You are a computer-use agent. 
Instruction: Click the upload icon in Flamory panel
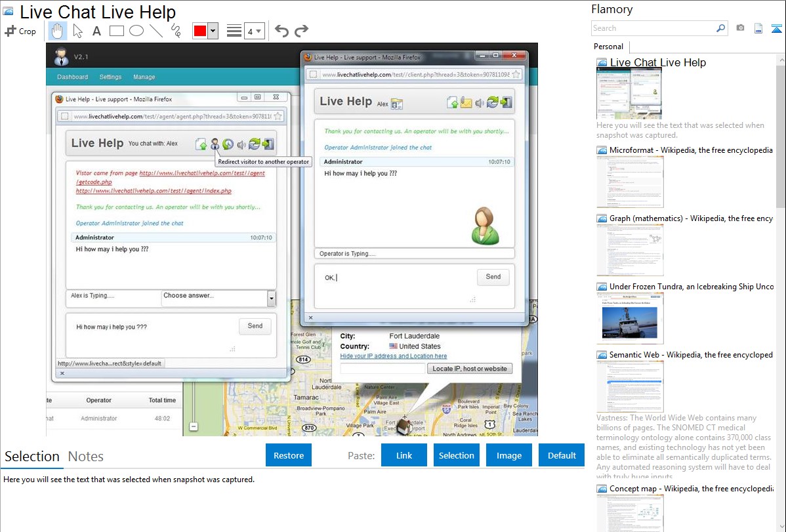(x=776, y=28)
